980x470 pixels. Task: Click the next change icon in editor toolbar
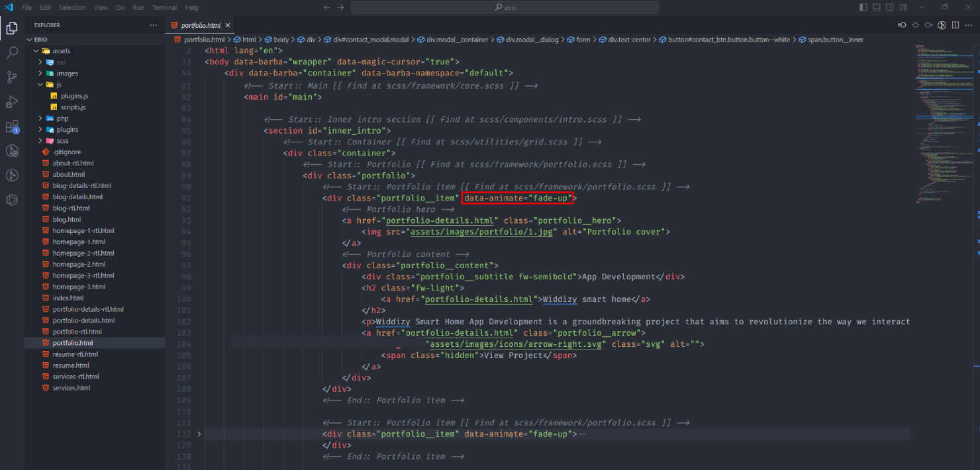click(x=928, y=25)
